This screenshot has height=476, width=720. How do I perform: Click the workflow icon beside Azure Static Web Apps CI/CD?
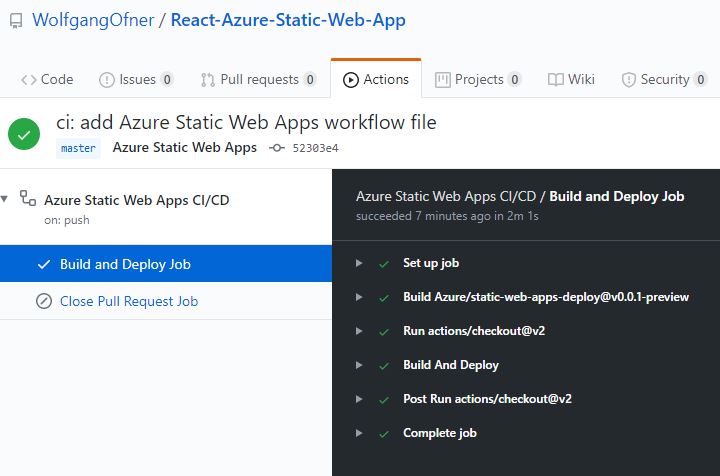(28, 199)
